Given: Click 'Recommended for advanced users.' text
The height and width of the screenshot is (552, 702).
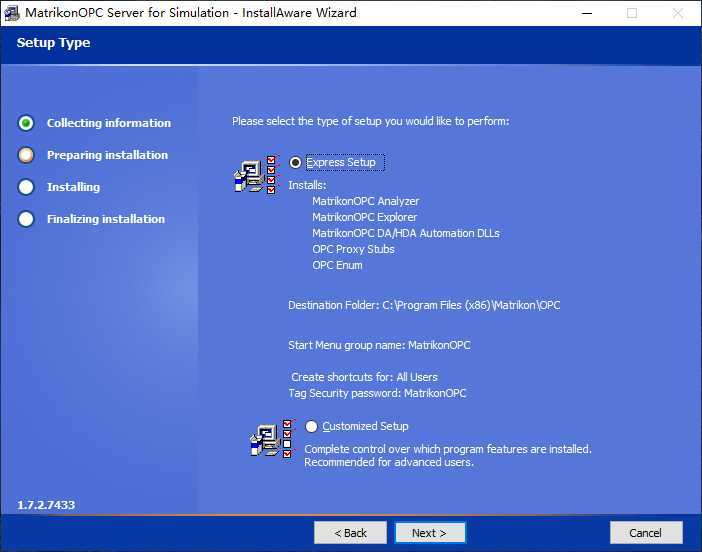Looking at the screenshot, I should tap(389, 462).
